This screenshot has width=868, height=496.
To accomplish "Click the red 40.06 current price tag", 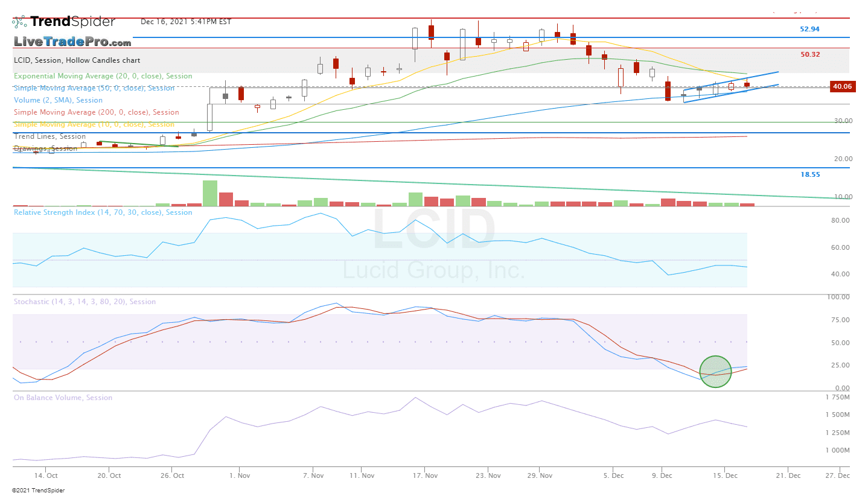I will pos(841,86).
